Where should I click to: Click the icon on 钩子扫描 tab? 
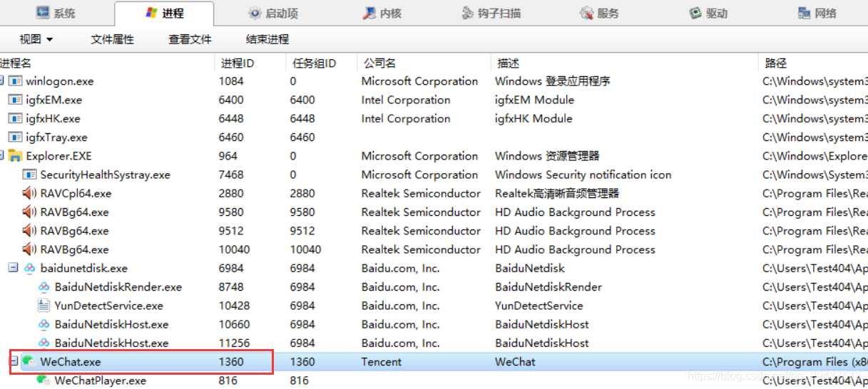468,13
